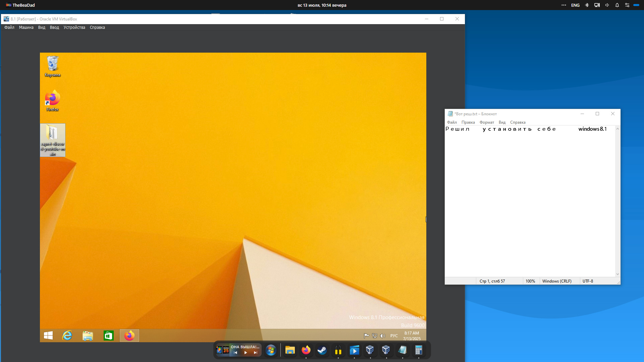This screenshot has height=362, width=644.
Task: Open the zapret-discord-youtube-main folder
Action: tap(53, 139)
